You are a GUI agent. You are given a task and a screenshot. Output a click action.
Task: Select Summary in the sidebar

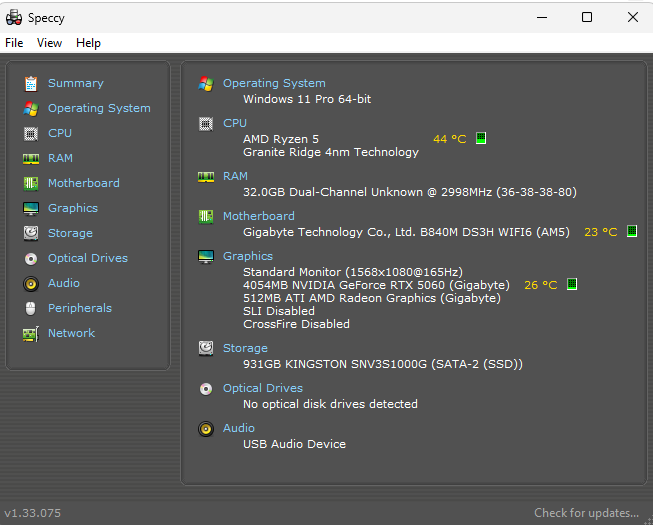coord(76,83)
